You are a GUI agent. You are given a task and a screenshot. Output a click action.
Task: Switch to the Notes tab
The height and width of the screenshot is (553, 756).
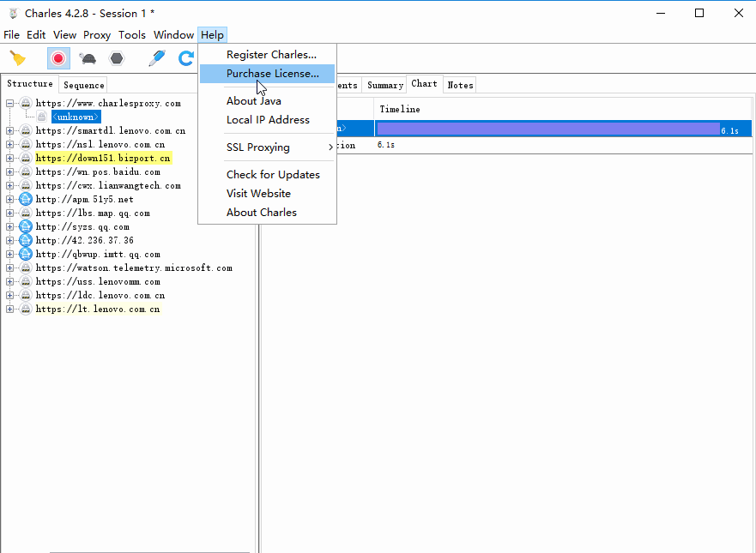click(461, 85)
